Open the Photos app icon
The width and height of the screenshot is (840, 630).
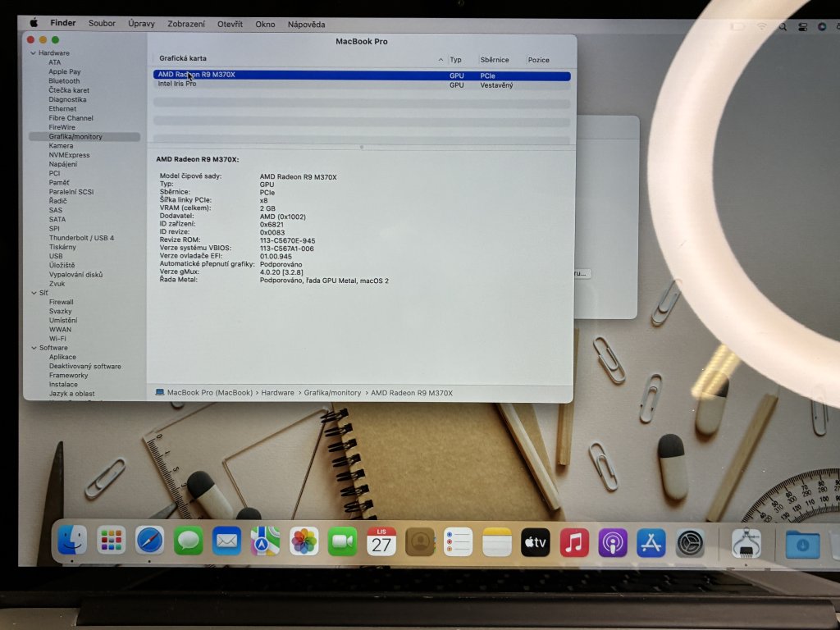click(304, 541)
